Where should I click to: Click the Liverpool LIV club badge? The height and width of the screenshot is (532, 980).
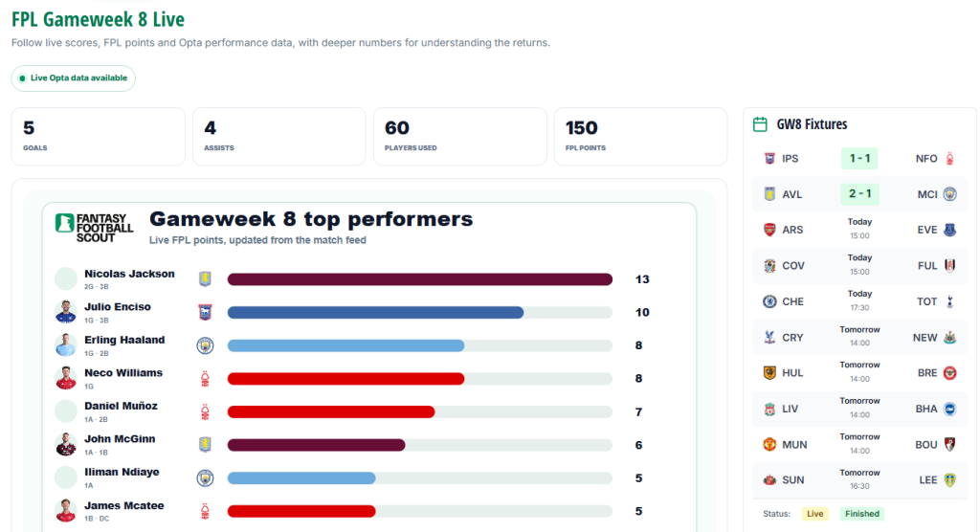770,409
